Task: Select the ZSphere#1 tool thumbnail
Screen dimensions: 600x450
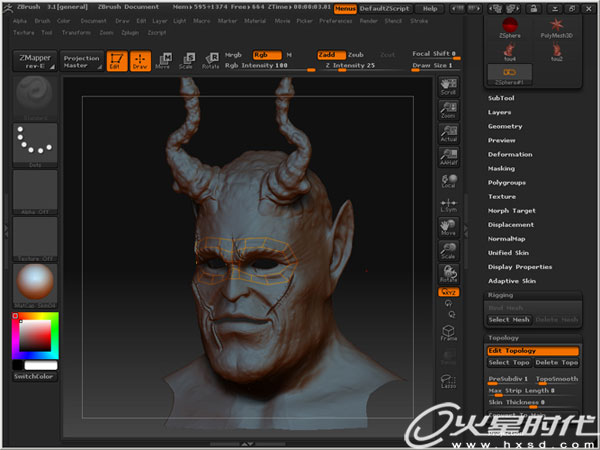Action: coord(510,75)
